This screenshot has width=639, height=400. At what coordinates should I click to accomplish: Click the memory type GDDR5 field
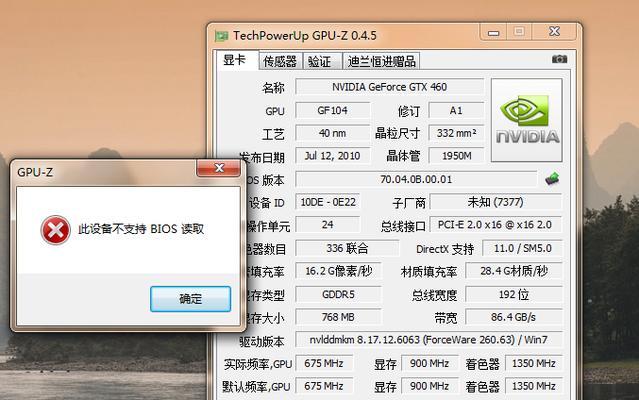(x=338, y=294)
